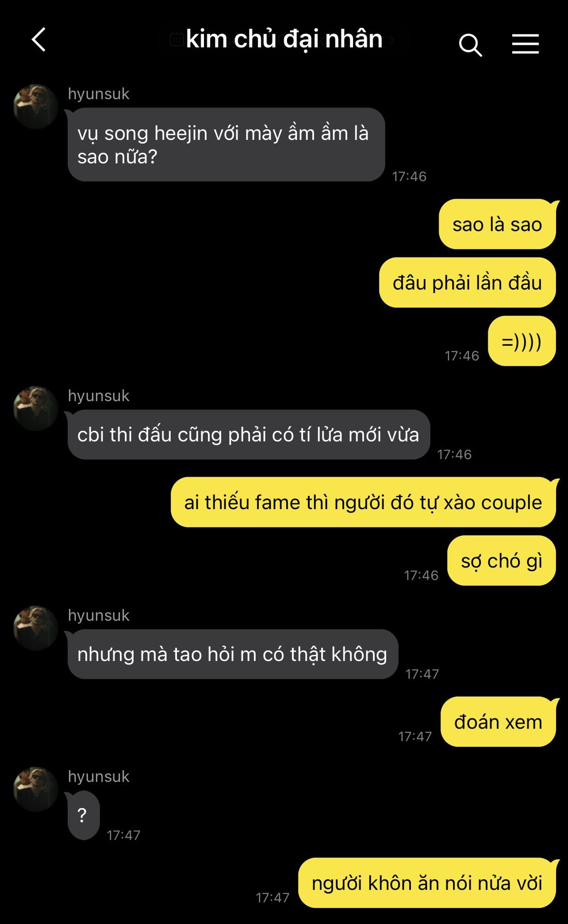Tap the =)))) message bubble
This screenshot has width=568, height=924.
point(522,341)
